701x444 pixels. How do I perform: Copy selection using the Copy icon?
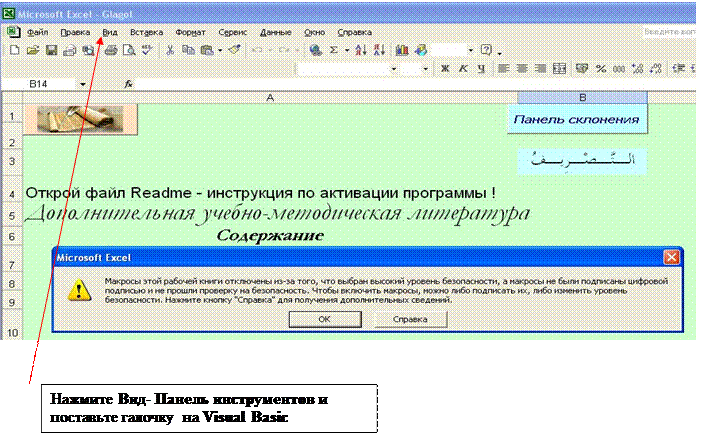188,50
